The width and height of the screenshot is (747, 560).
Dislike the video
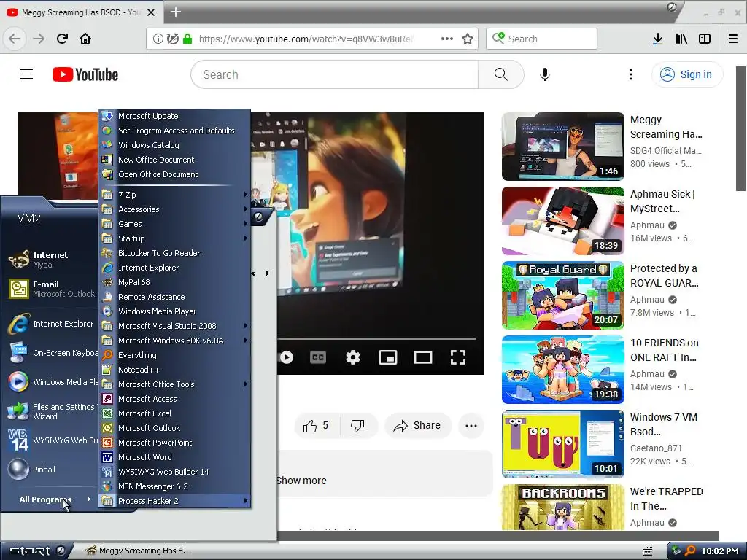point(357,426)
